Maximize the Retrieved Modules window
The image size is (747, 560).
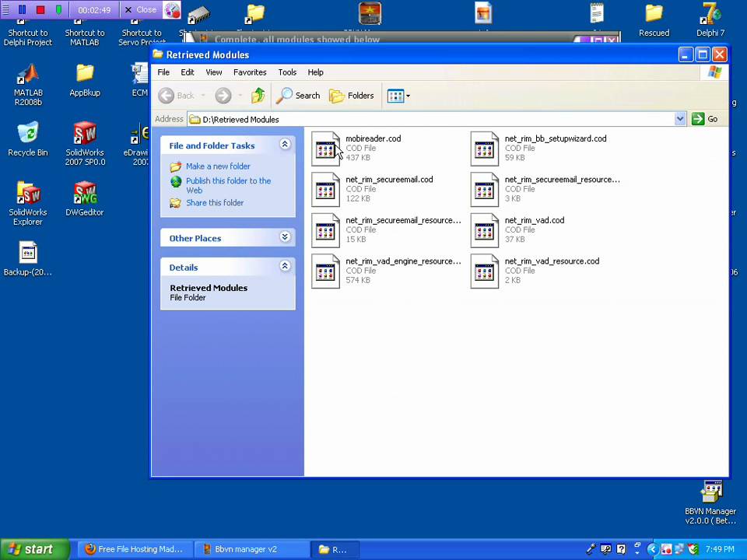tap(703, 54)
